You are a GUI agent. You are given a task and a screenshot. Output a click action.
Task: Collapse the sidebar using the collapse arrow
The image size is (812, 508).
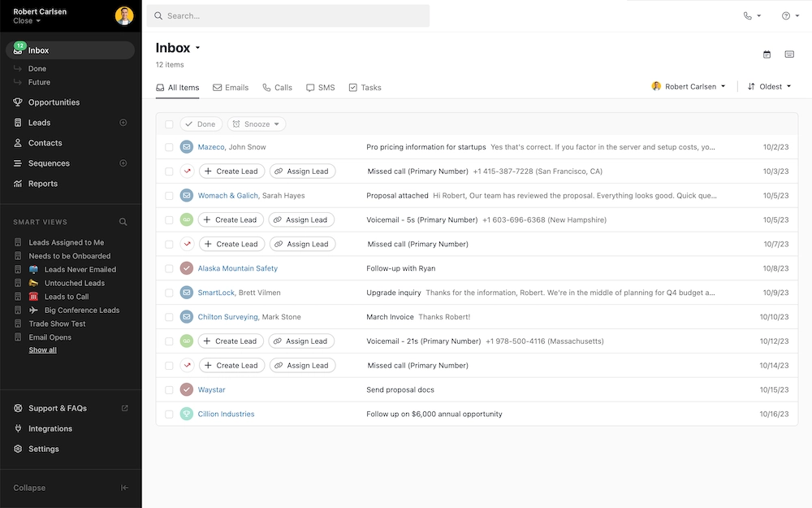123,488
